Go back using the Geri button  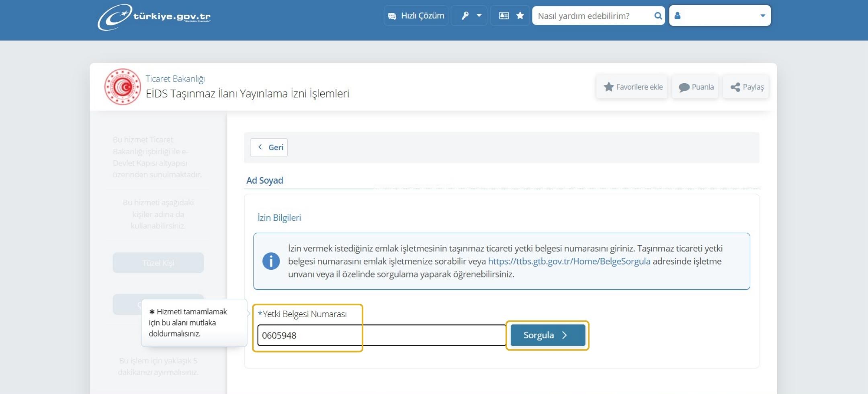coord(268,147)
